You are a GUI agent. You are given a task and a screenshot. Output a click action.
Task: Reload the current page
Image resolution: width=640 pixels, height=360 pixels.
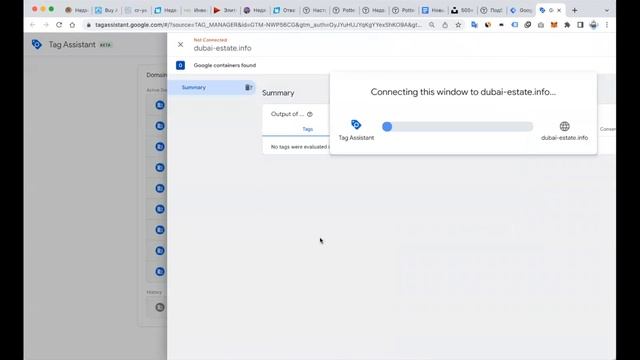(59, 25)
